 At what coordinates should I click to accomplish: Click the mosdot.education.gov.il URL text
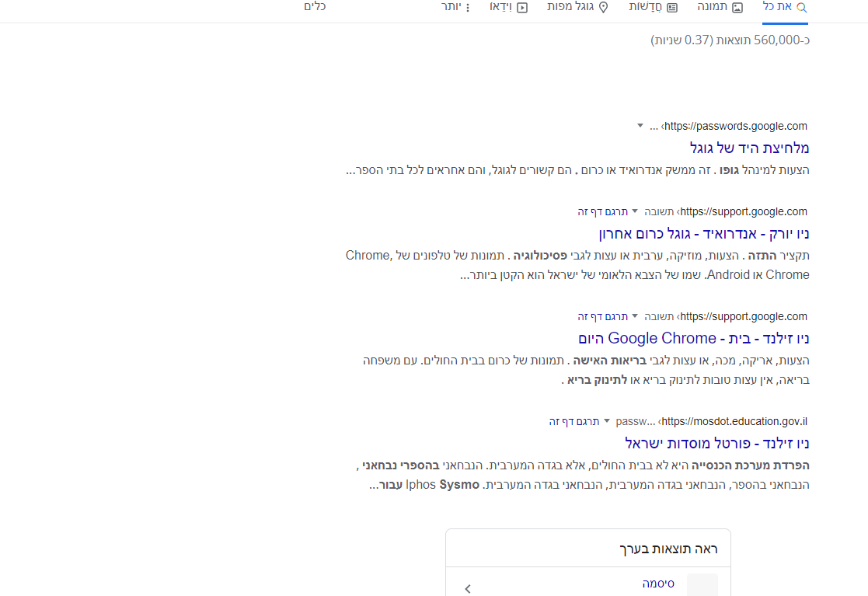[734, 422]
